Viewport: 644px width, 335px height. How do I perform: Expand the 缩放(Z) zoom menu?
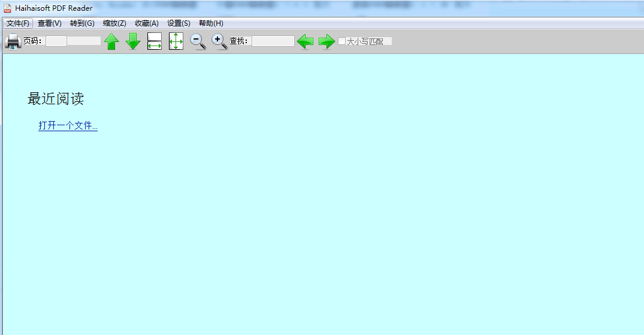click(114, 23)
